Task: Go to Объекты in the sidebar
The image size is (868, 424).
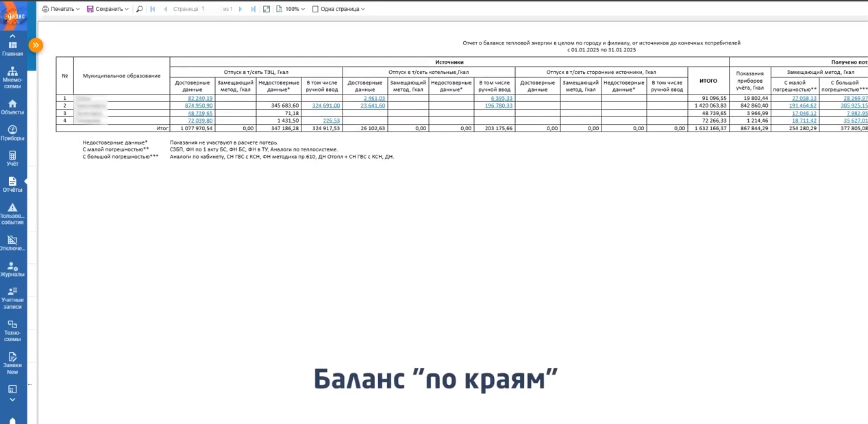Action: pos(12,107)
